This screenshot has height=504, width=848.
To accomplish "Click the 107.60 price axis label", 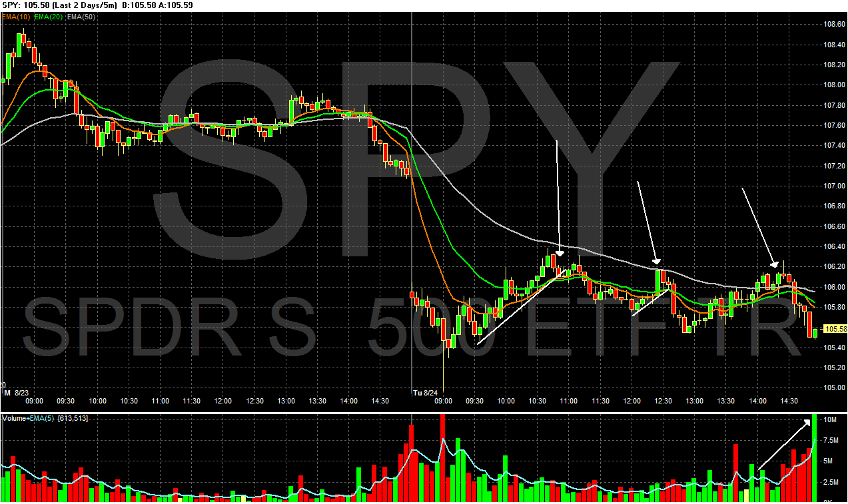I will (x=835, y=125).
